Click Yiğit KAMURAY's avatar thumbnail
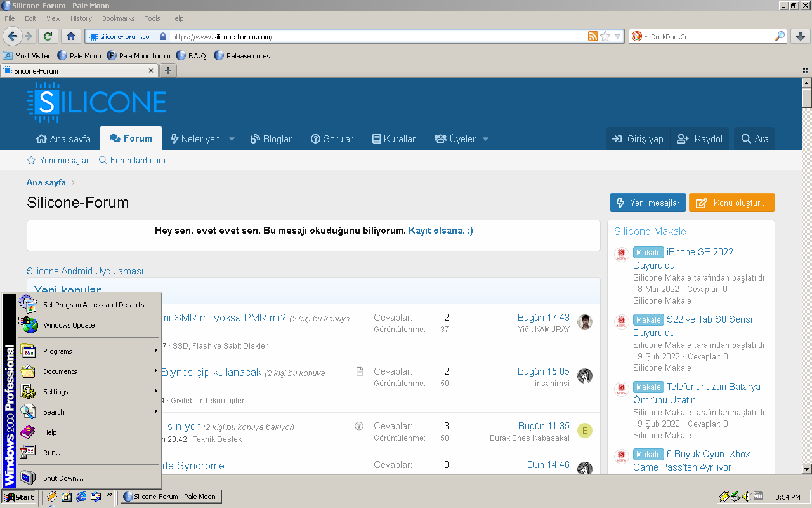Viewport: 812px width, 508px height. 585,322
